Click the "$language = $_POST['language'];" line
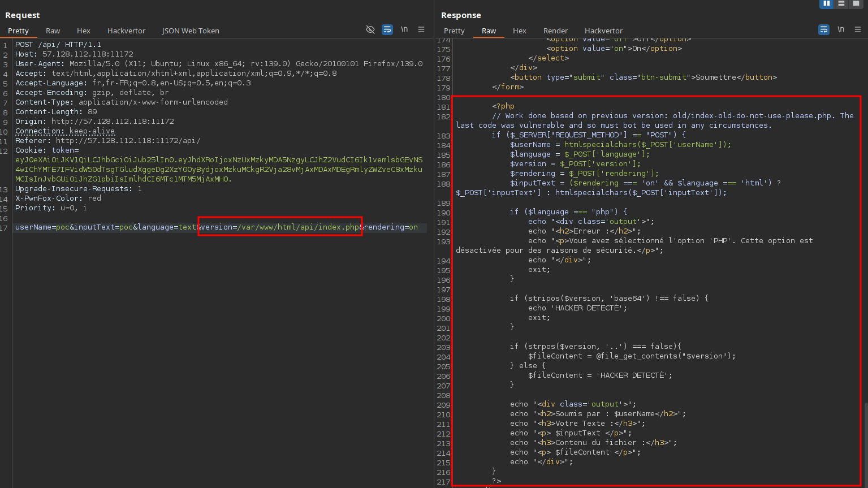Image resolution: width=868 pixels, height=488 pixels. click(x=580, y=154)
